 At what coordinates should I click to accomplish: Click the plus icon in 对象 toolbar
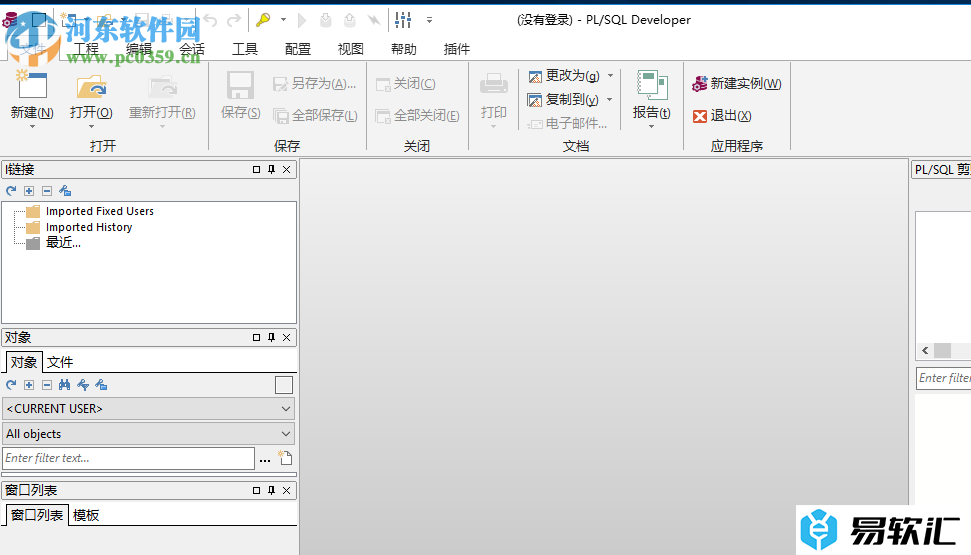(x=29, y=385)
